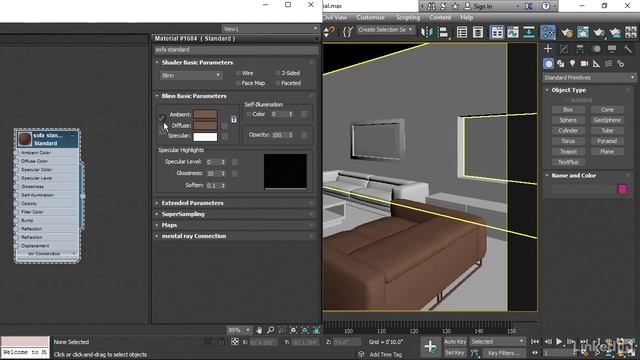This screenshot has height=360, width=640.
Task: Open the Customize menu
Action: (370, 18)
